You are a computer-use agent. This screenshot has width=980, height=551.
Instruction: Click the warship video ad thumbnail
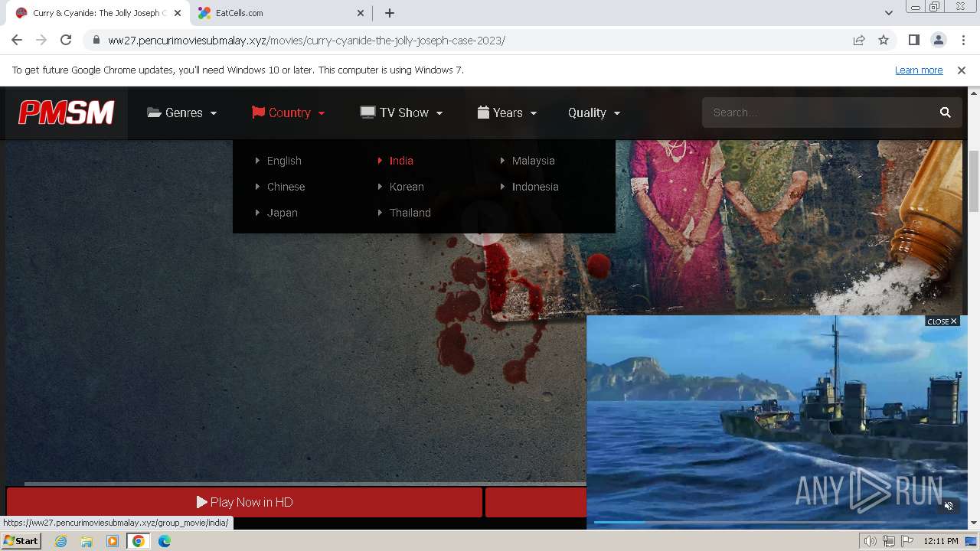777,421
